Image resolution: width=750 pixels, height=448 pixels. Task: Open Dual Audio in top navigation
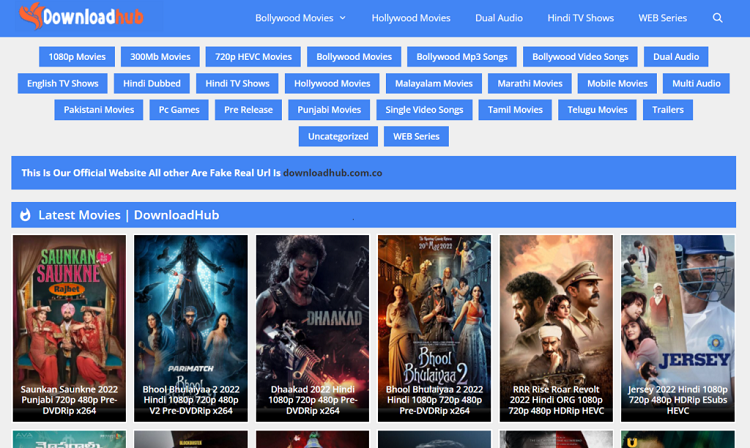coord(499,18)
